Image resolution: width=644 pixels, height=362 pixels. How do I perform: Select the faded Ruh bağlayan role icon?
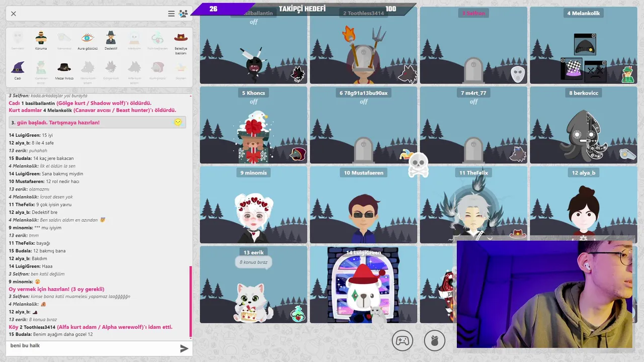157,38
